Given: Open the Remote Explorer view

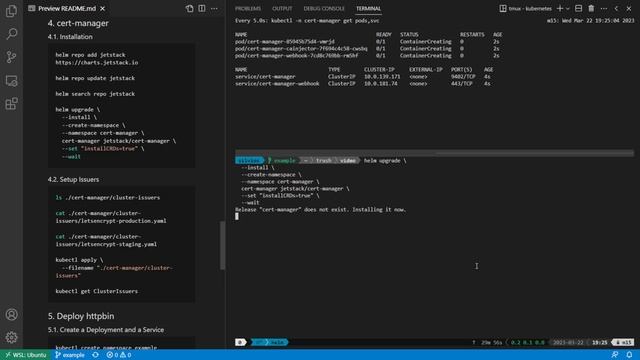Looking at the screenshot, I should pyautogui.click(x=11, y=80).
